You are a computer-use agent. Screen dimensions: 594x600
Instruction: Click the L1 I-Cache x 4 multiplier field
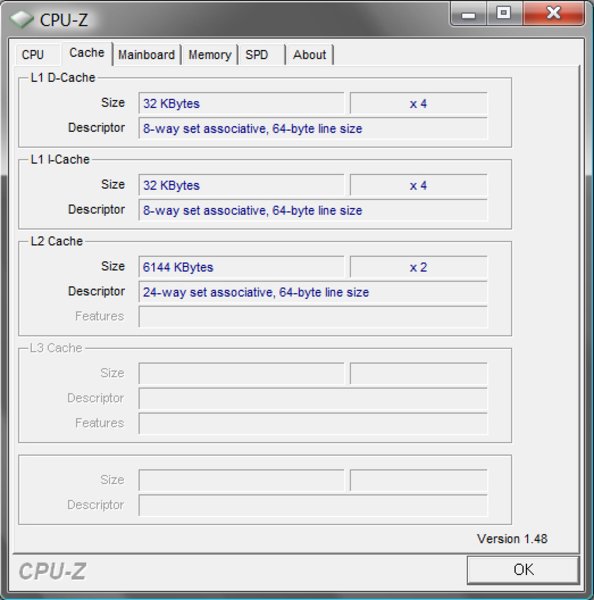point(418,185)
